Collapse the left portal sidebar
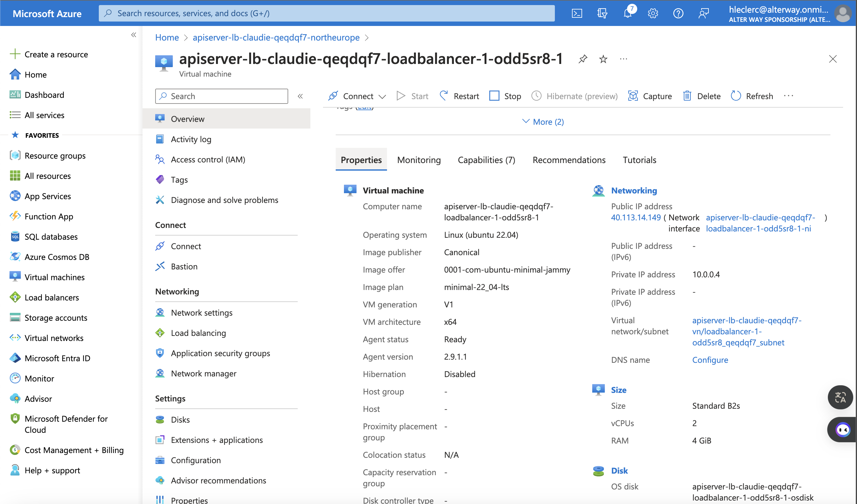The width and height of the screenshot is (857, 504). coord(134,35)
